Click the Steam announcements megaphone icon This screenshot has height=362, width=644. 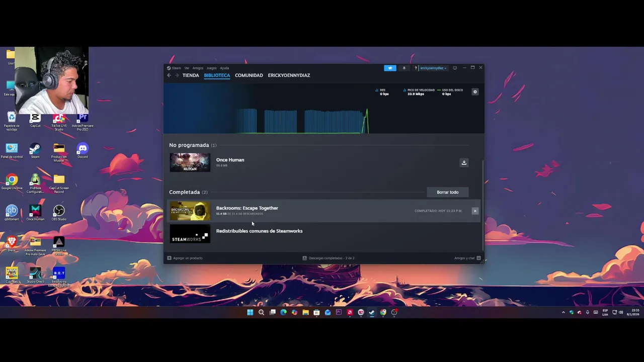[390, 68]
